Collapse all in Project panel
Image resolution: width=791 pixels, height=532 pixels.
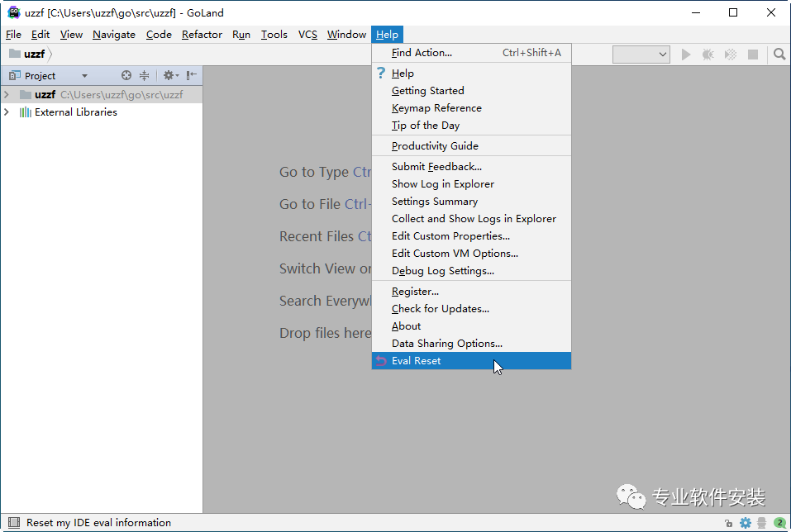tap(144, 75)
